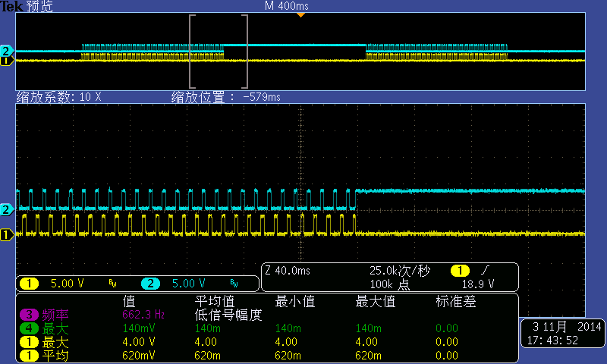This screenshot has height=364, width=607.
Task: Click the low signal amplitude warning text
Action: click(228, 315)
